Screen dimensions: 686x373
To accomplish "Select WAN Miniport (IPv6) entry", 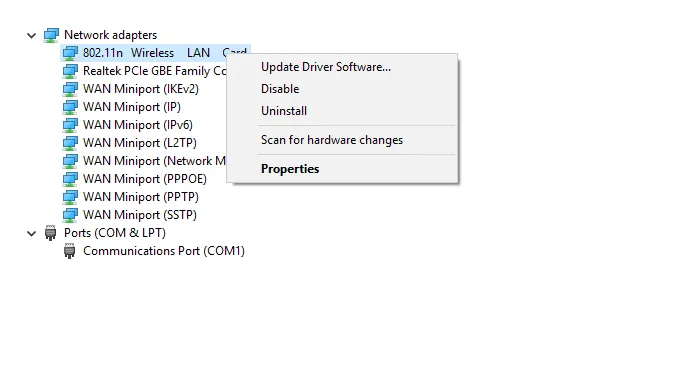I will [138, 125].
